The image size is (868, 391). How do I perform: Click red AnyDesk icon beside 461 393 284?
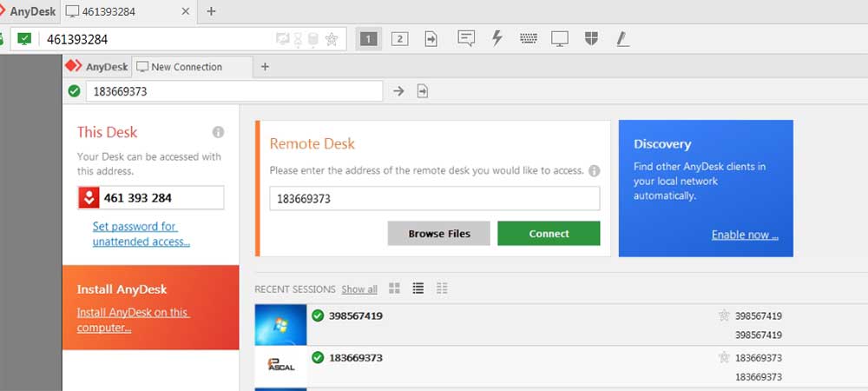pos(89,198)
